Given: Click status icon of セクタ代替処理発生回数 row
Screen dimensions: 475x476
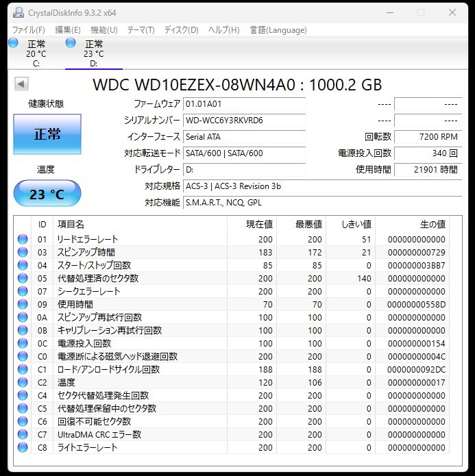Looking at the screenshot, I should click(x=23, y=396).
